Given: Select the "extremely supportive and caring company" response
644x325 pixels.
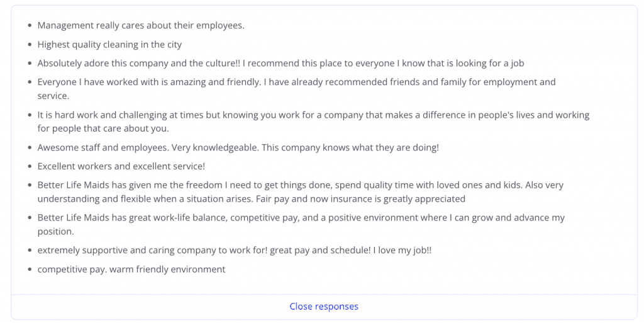Looking at the screenshot, I should click(235, 250).
